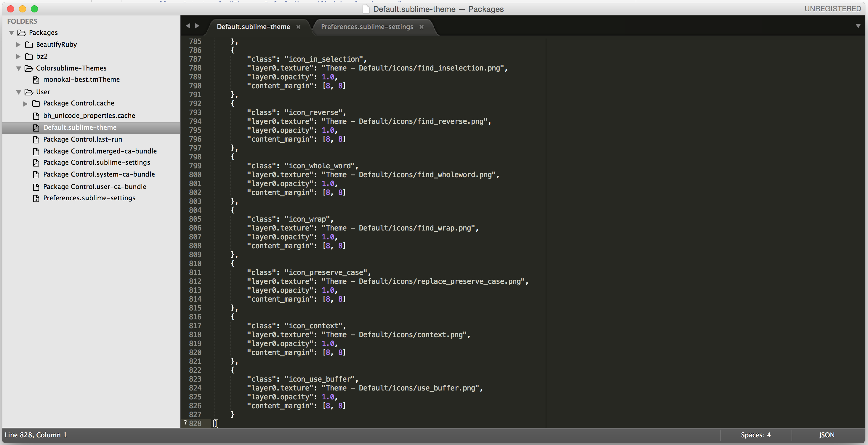Click the question mark gutter icon at line 828
868x445 pixels.
pos(185,422)
